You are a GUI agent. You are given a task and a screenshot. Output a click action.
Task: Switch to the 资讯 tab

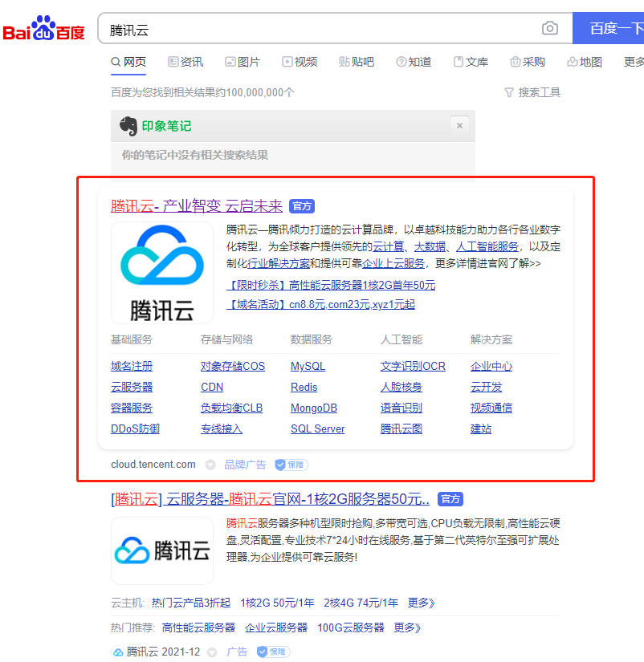[x=185, y=62]
